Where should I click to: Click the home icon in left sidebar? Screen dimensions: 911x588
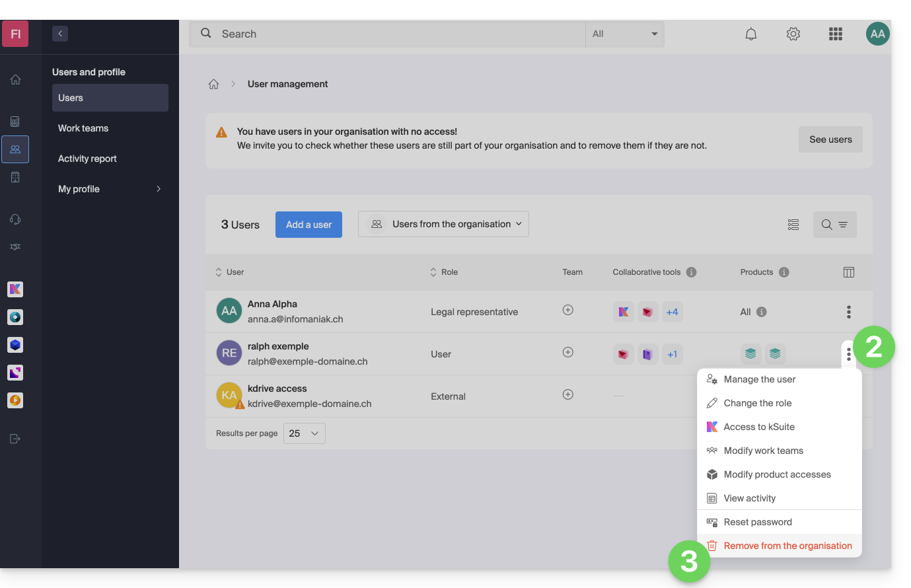coord(15,80)
